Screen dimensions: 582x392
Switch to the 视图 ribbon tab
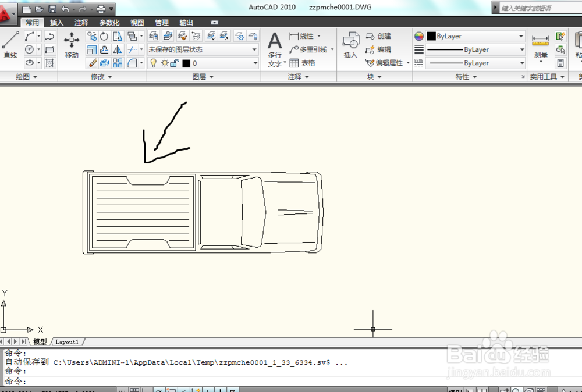137,23
